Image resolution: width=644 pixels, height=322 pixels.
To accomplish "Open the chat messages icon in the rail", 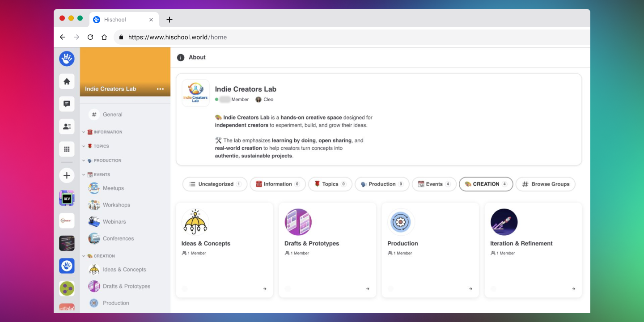I will pyautogui.click(x=67, y=104).
